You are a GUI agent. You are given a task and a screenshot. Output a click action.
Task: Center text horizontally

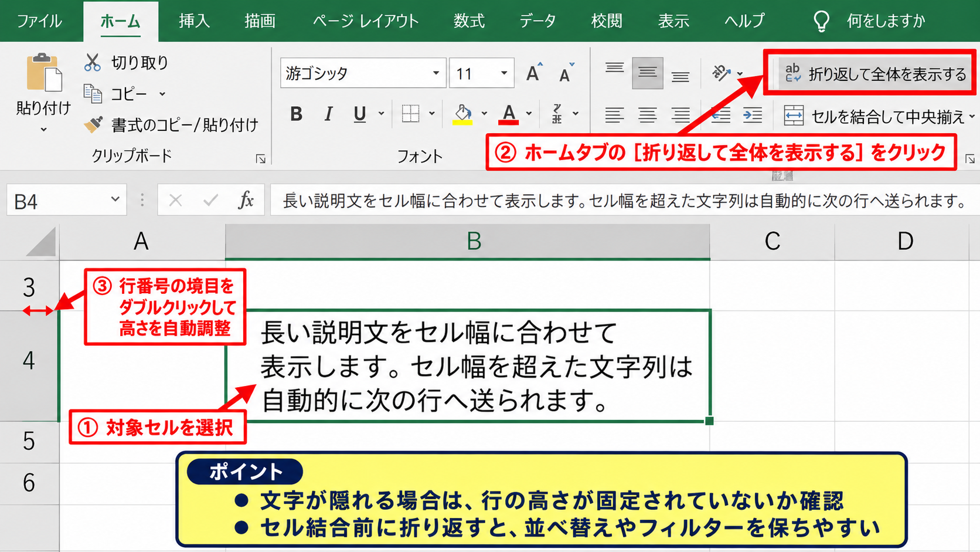pyautogui.click(x=647, y=115)
